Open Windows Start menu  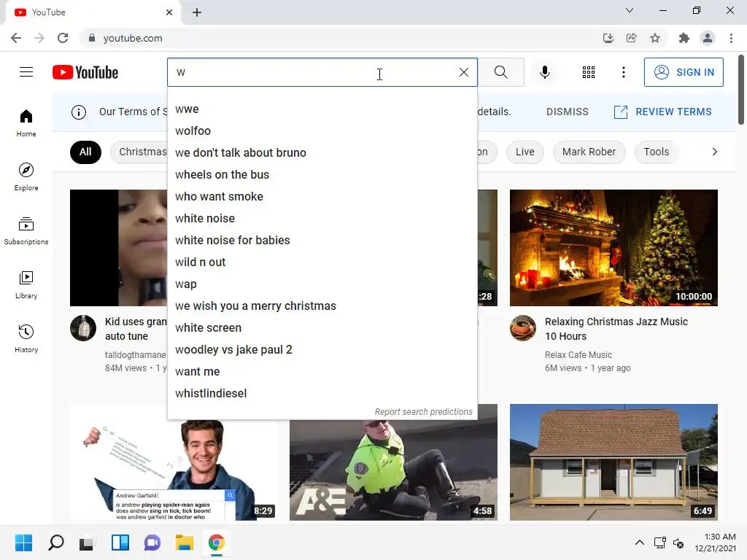23,542
